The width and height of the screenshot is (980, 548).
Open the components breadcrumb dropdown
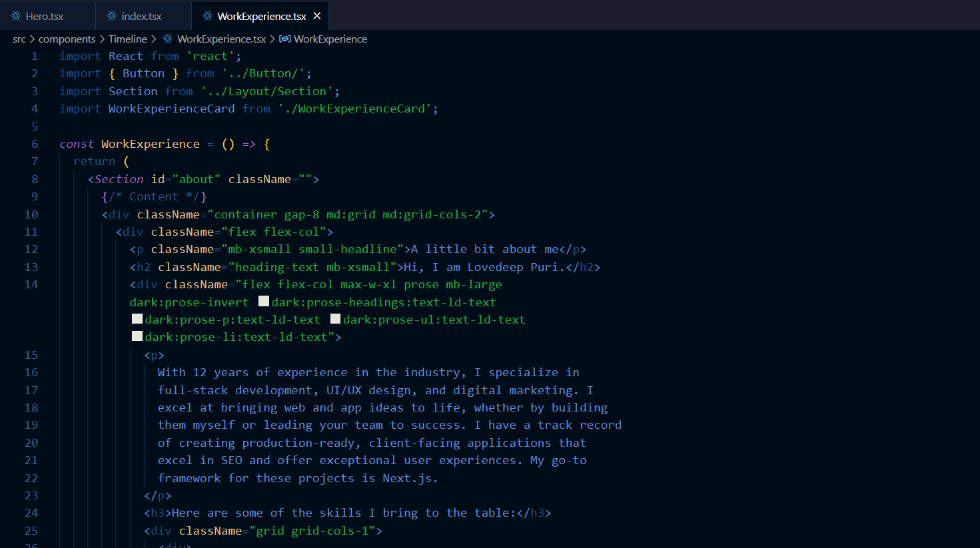click(x=67, y=39)
